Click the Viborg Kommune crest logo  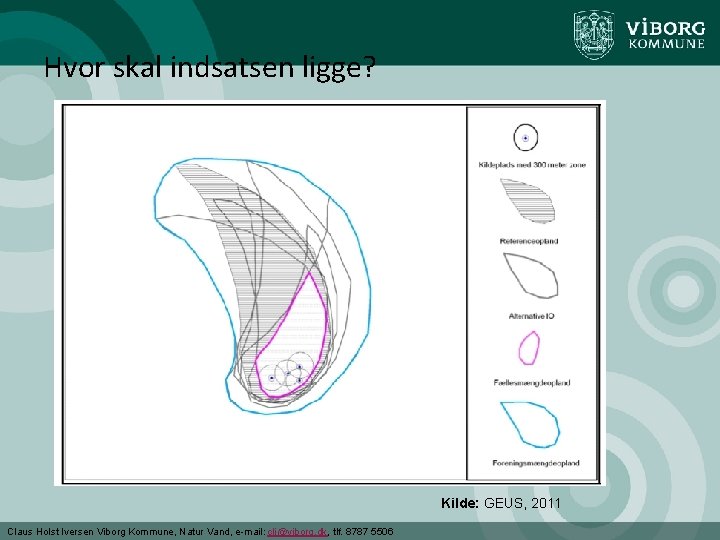[x=594, y=34]
